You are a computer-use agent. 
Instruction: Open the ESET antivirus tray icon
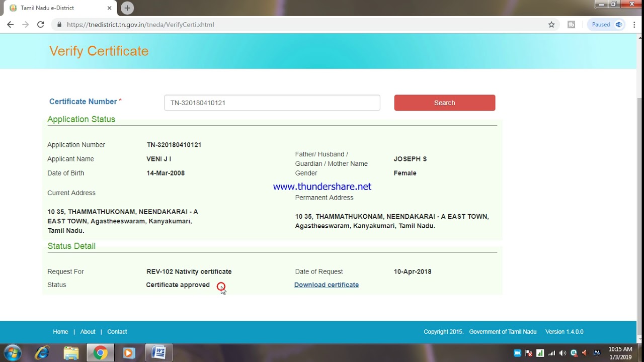(x=574, y=353)
